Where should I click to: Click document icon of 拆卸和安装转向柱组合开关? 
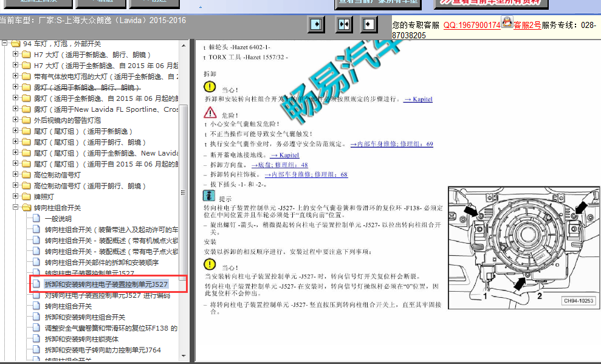tap(36, 317)
